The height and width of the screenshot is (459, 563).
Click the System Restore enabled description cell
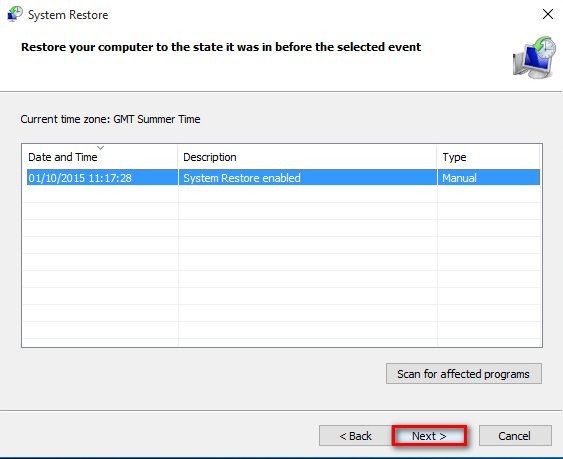(242, 178)
